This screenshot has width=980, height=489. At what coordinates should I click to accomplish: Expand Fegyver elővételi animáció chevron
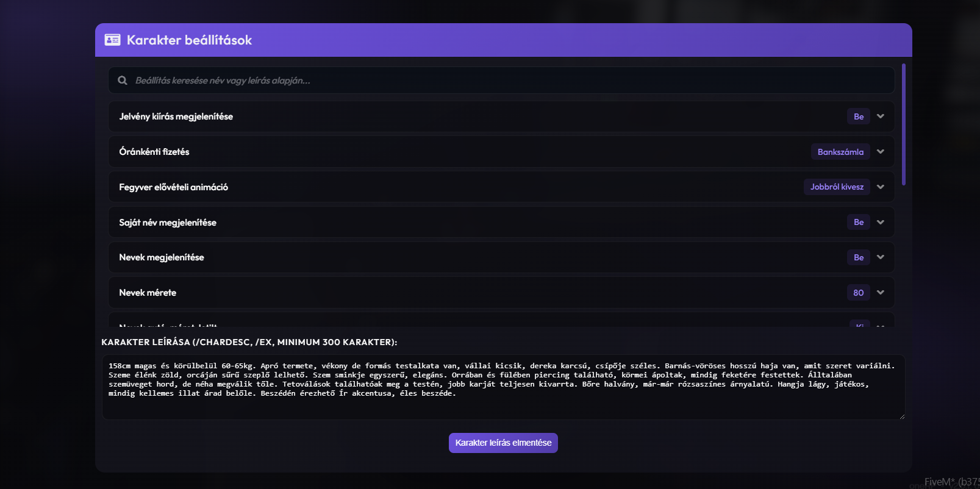pyautogui.click(x=881, y=187)
